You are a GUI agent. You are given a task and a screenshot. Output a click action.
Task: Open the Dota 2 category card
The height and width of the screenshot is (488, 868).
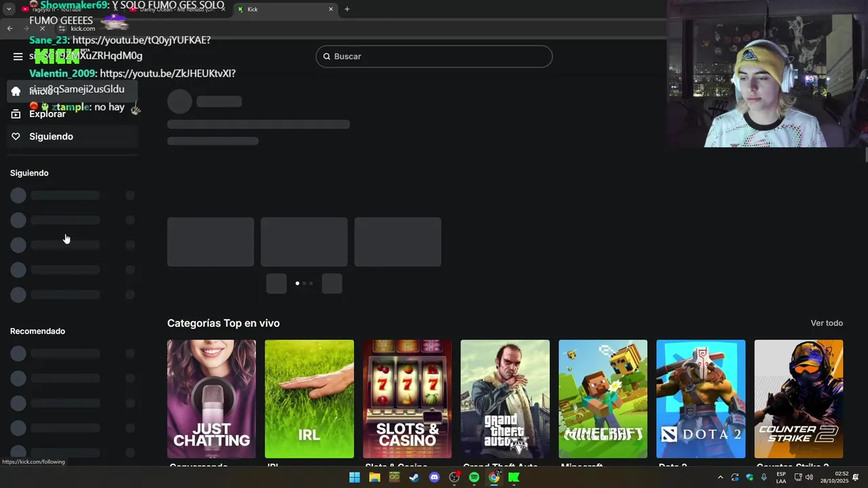pos(701,399)
